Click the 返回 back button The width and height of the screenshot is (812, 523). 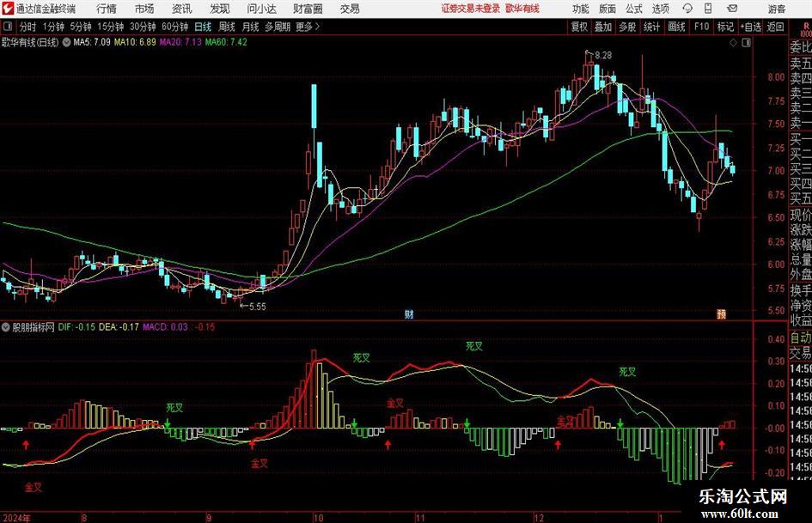pos(775,27)
